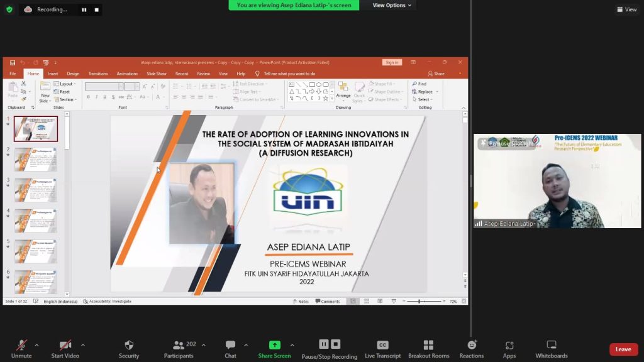
Task: Open the Chat panel
Action: (x=230, y=349)
